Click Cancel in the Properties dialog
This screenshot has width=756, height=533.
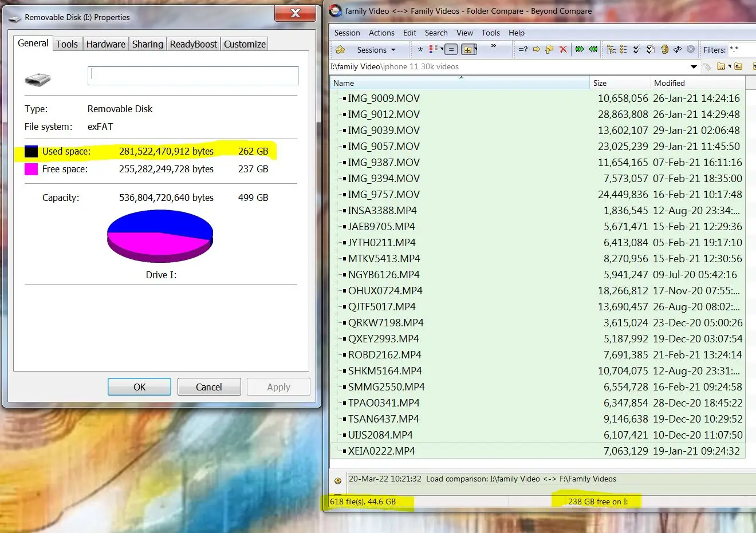coord(209,387)
